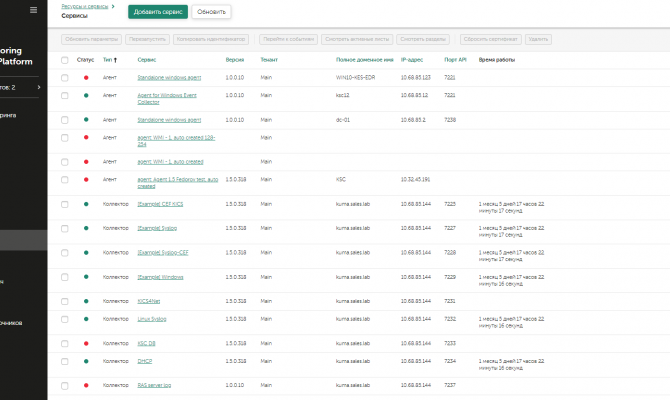Image resolution: width=670 pixels, height=400 pixels.
Task: Open the DHCP service link
Action: pyautogui.click(x=145, y=361)
